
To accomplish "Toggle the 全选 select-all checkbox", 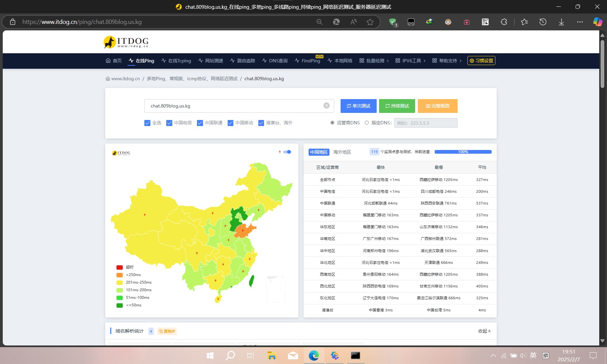I will coord(147,123).
